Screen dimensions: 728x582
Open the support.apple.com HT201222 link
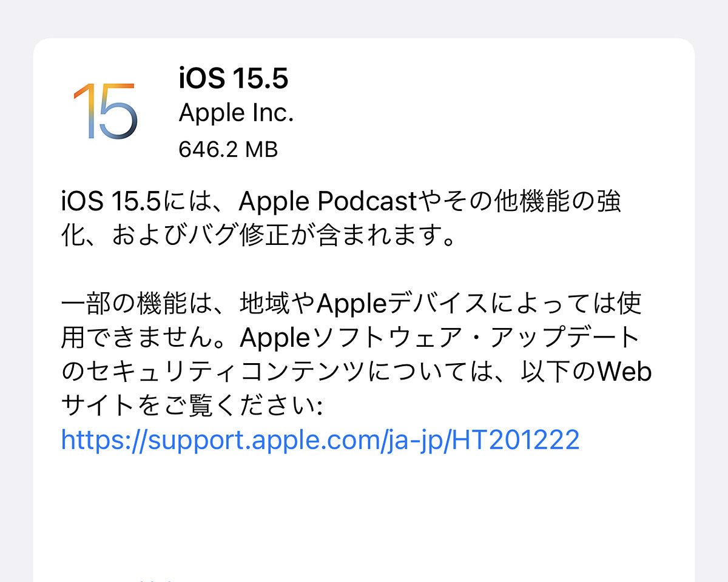[x=320, y=440]
